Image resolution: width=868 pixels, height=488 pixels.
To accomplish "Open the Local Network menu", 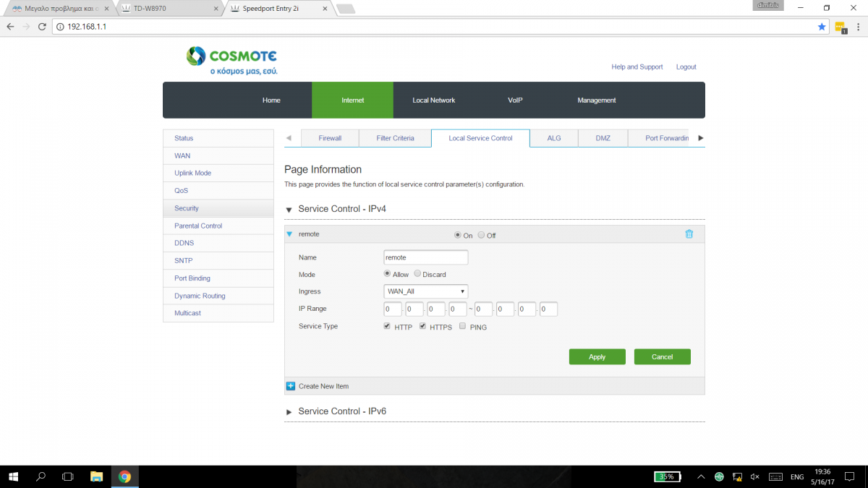I will (434, 100).
